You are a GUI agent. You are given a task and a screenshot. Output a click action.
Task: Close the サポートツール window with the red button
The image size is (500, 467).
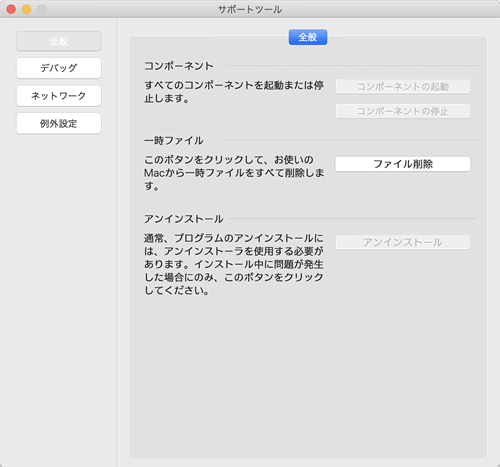[11, 9]
